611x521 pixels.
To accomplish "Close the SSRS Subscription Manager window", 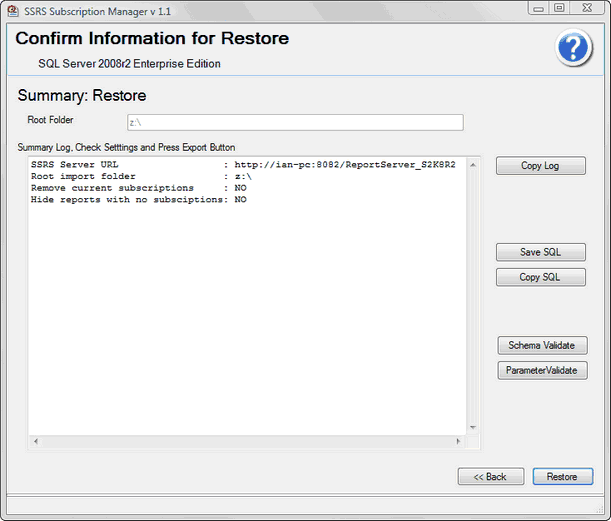I will (588, 8).
